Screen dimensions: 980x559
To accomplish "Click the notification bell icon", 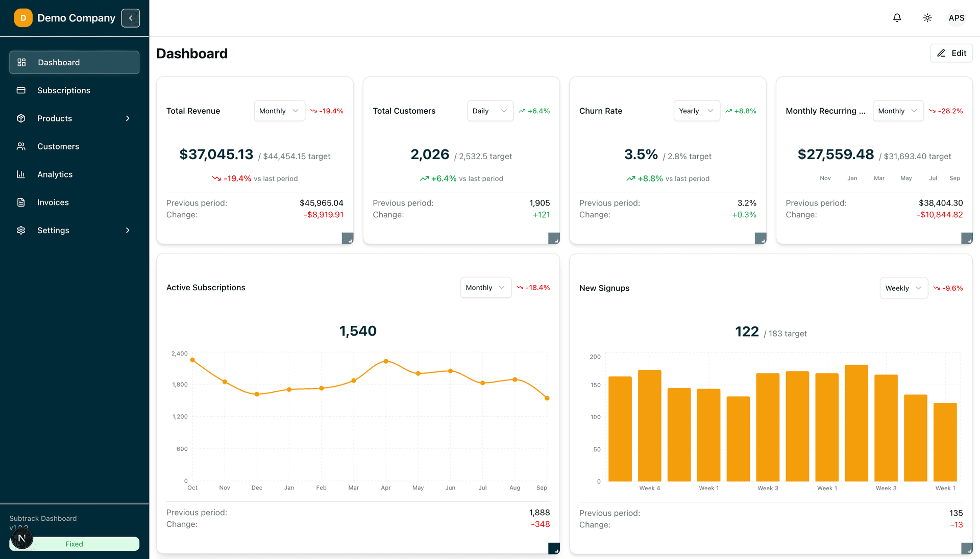I will (897, 17).
